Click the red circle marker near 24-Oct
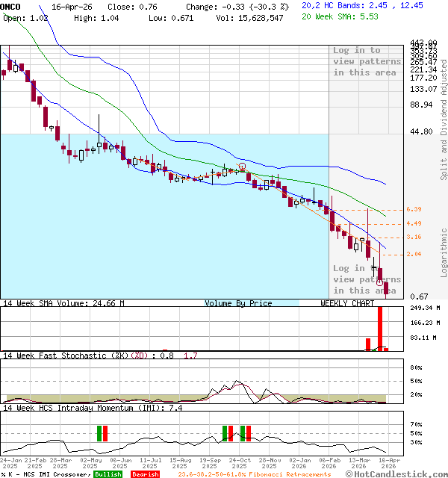Viewport: 448px width, 478px height. 242,166
